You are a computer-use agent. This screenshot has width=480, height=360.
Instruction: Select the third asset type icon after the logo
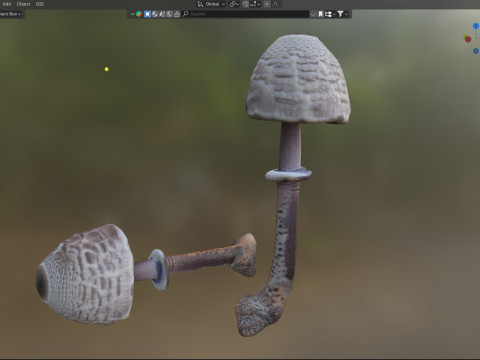tap(162, 14)
